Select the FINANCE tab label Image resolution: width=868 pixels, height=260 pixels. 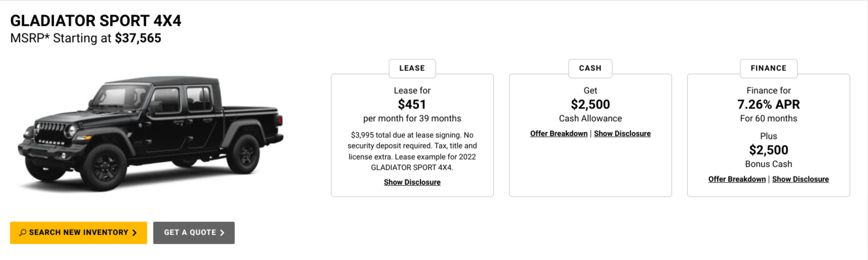pyautogui.click(x=768, y=68)
